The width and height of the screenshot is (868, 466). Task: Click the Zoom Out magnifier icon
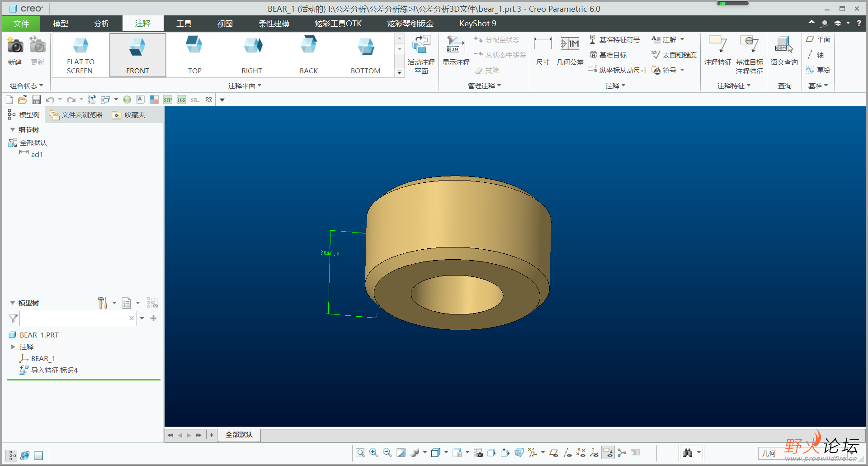click(x=387, y=452)
